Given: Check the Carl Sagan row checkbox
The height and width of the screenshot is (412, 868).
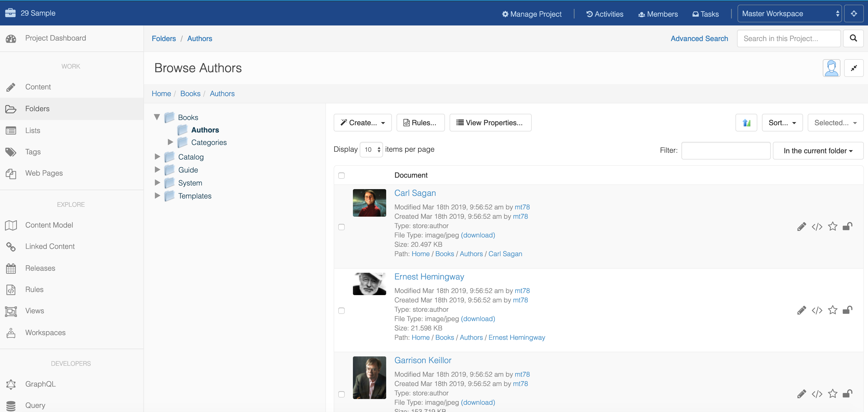Looking at the screenshot, I should point(341,227).
